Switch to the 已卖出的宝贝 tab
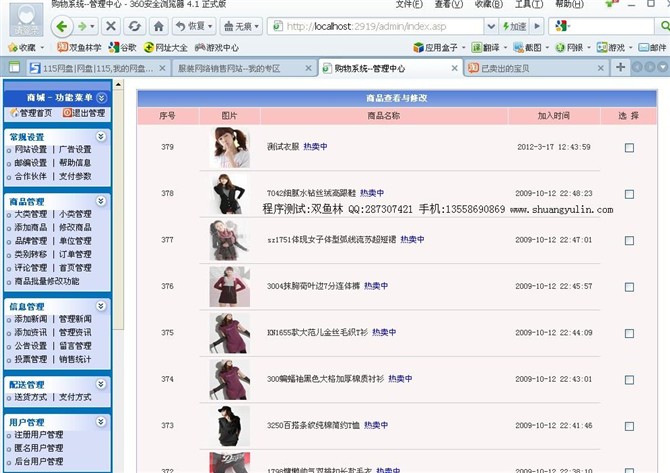The image size is (670, 473). [x=536, y=68]
